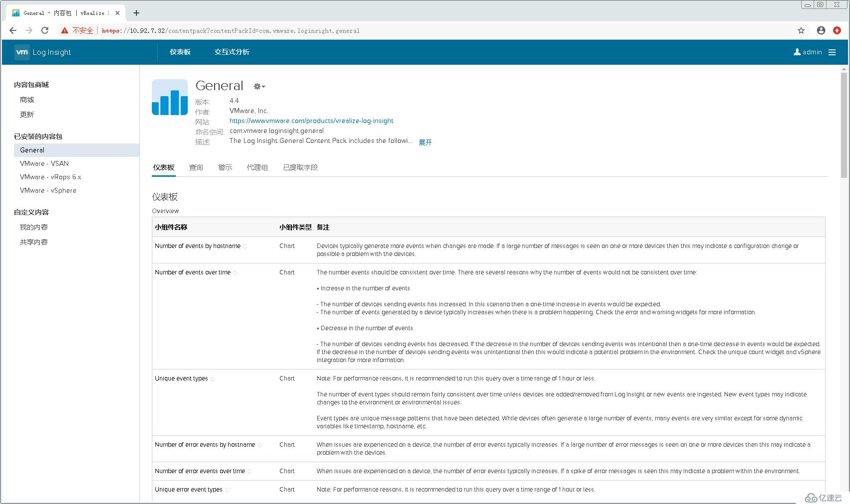Click the browser address bar URL

coord(230,30)
